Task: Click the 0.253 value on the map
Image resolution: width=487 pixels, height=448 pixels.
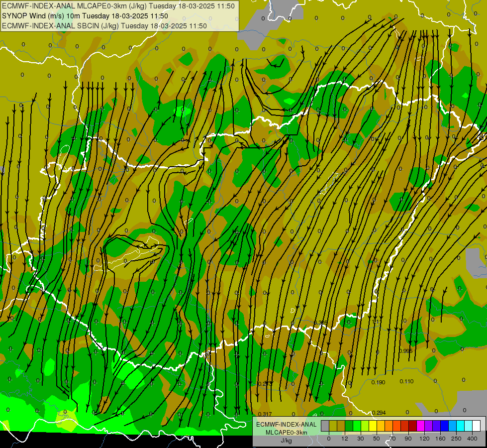Action: coord(265,384)
